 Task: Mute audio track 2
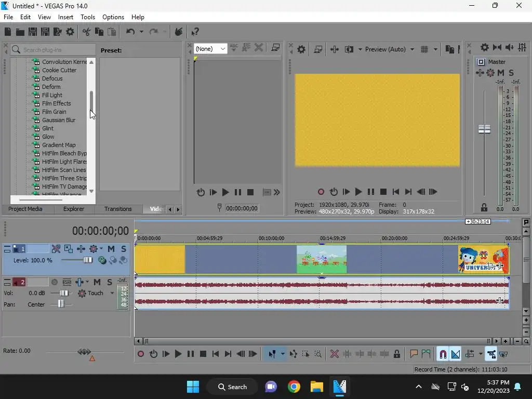click(x=97, y=282)
